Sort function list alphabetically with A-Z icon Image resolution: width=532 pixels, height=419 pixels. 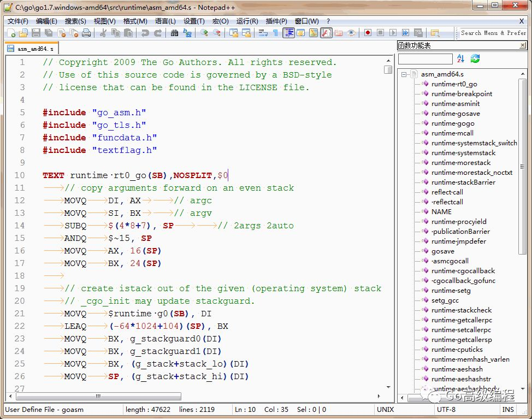pyautogui.click(x=460, y=59)
